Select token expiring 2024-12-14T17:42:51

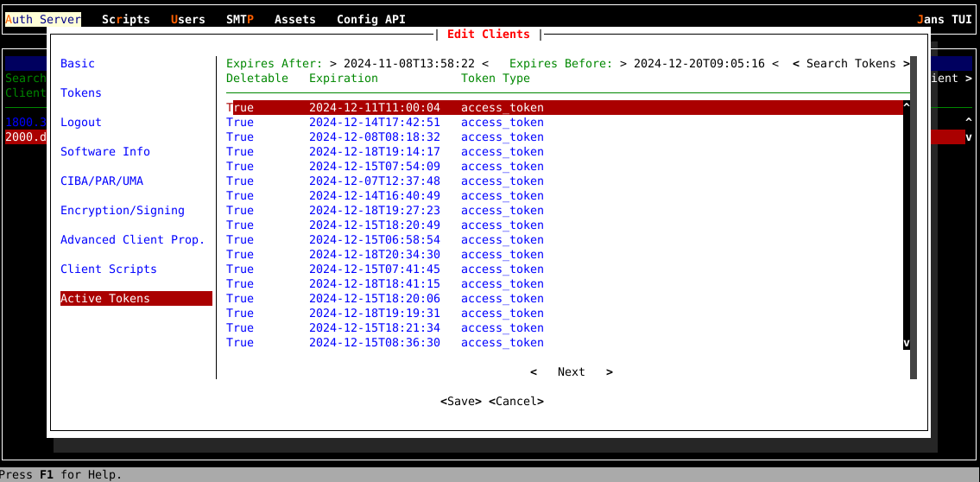coord(374,123)
